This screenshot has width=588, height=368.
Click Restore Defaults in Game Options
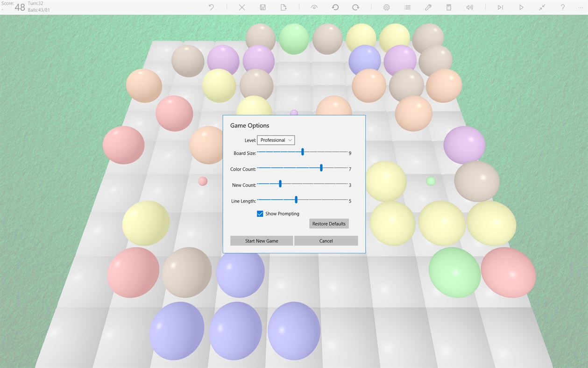click(329, 224)
